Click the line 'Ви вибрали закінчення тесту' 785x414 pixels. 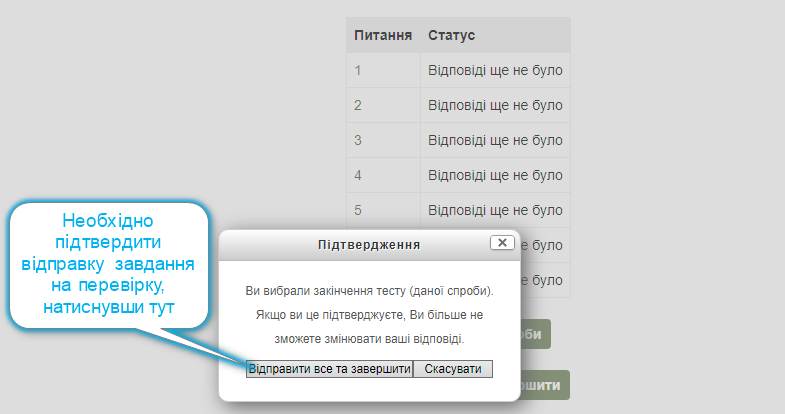pos(369,291)
